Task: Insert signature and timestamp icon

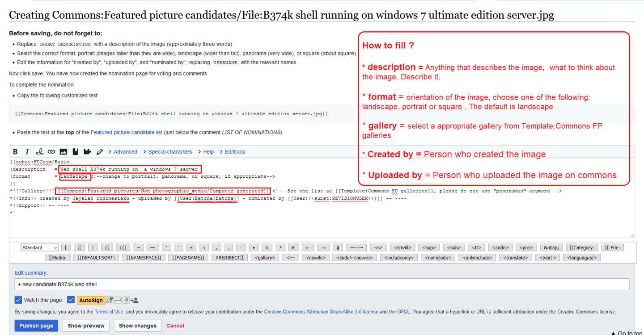Action: tap(39, 152)
